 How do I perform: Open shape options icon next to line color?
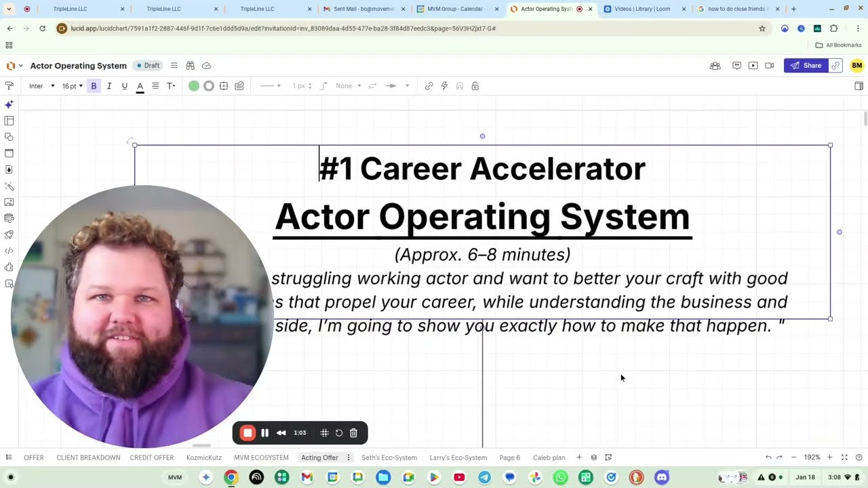(224, 86)
